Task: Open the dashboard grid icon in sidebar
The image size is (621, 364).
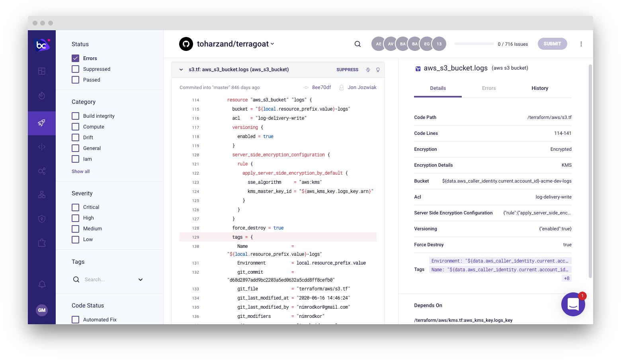Action: pyautogui.click(x=42, y=71)
